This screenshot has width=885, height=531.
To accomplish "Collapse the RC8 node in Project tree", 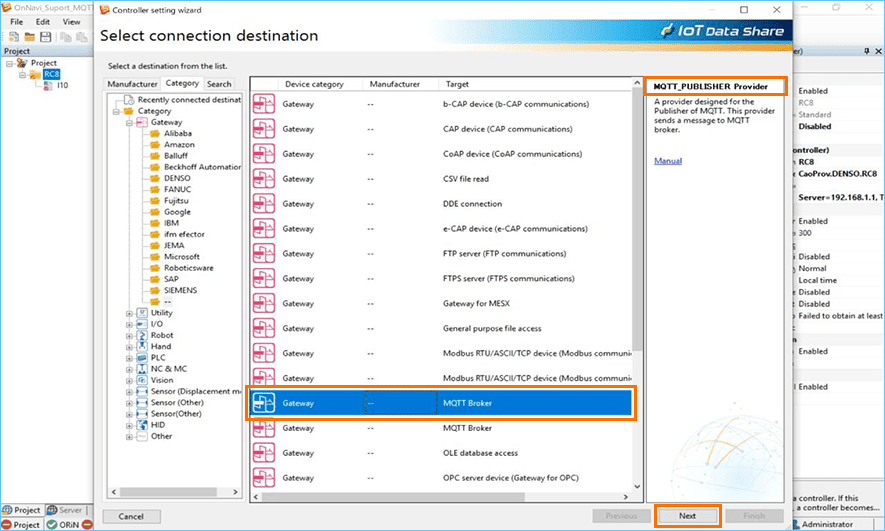I will (23, 74).
